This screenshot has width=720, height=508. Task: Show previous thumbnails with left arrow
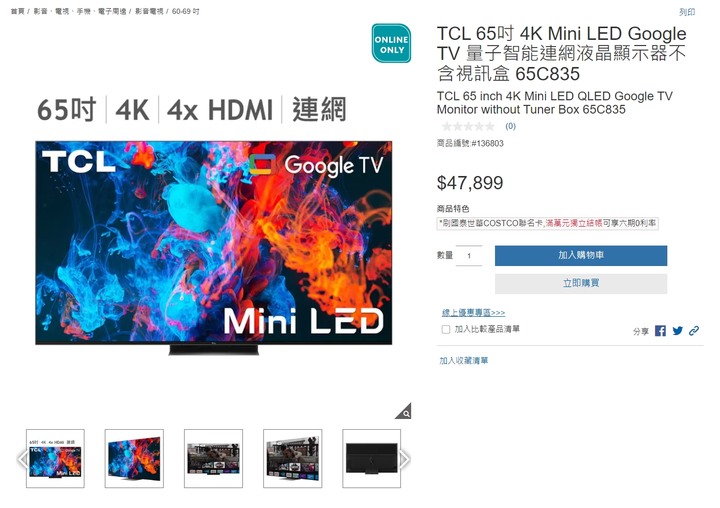tap(22, 459)
